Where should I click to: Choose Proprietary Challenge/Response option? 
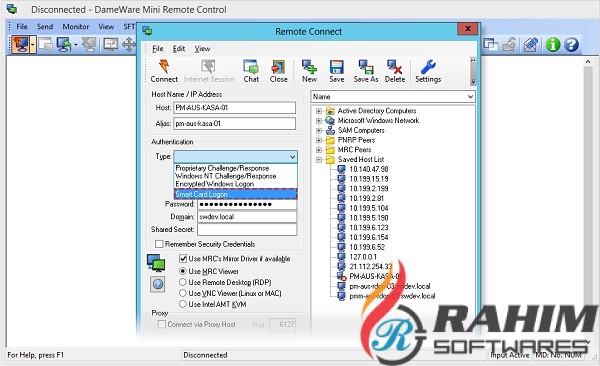pos(235,168)
